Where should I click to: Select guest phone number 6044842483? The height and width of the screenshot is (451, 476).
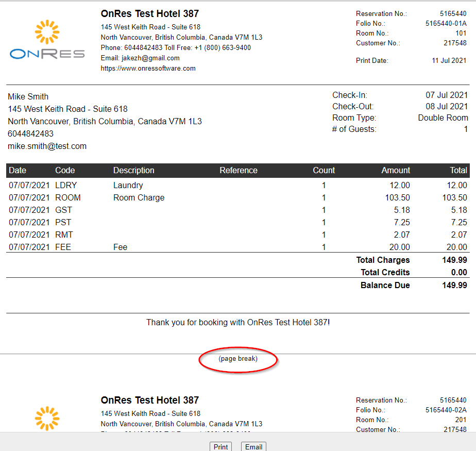pos(31,133)
